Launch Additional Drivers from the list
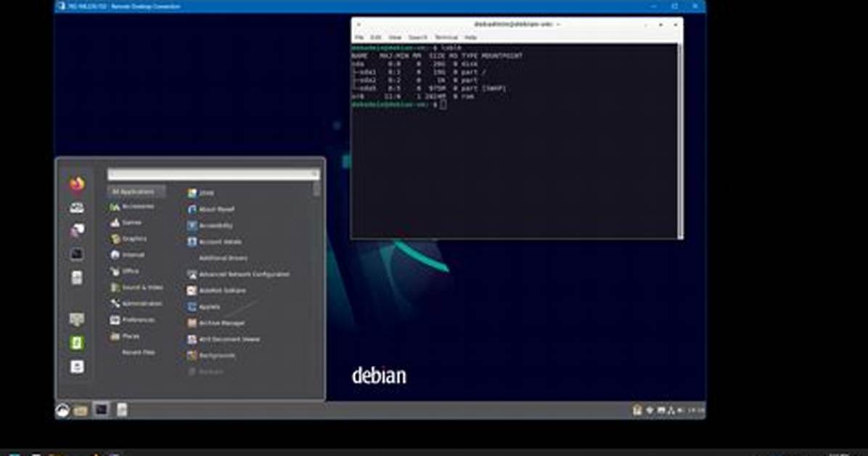 [x=223, y=258]
